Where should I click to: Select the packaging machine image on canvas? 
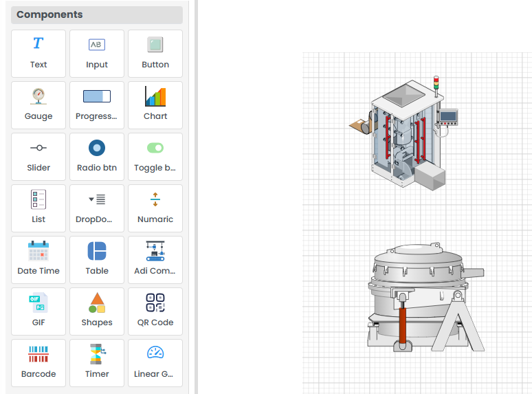pos(403,133)
